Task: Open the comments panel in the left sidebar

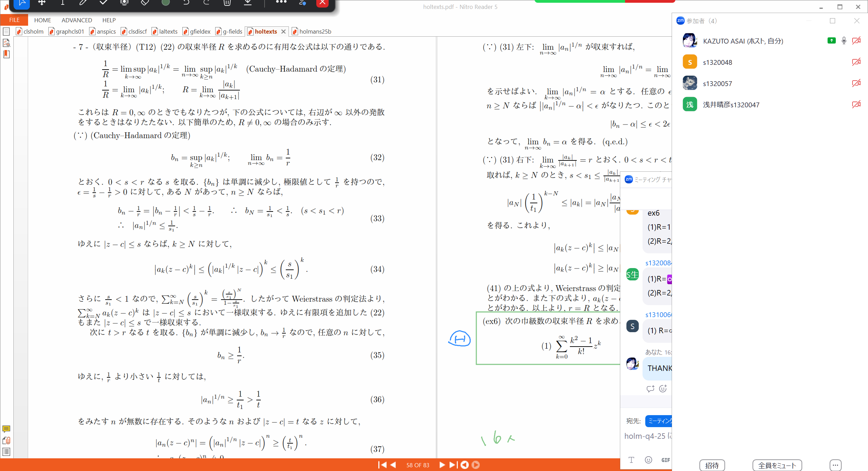Action: (x=6, y=429)
